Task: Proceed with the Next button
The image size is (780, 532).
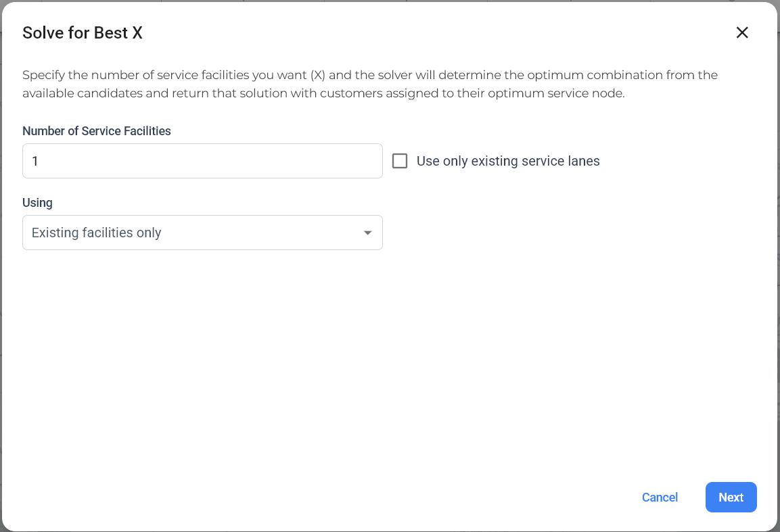Action: [x=731, y=497]
